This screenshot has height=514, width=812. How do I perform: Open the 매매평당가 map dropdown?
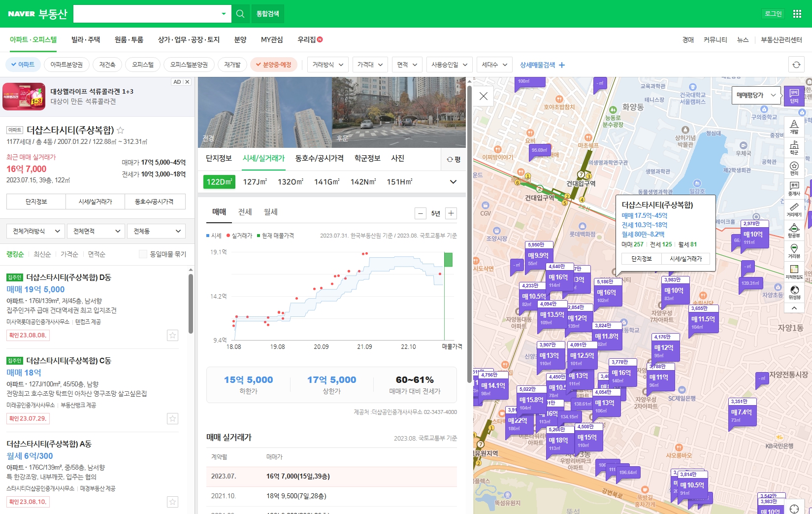tap(756, 95)
